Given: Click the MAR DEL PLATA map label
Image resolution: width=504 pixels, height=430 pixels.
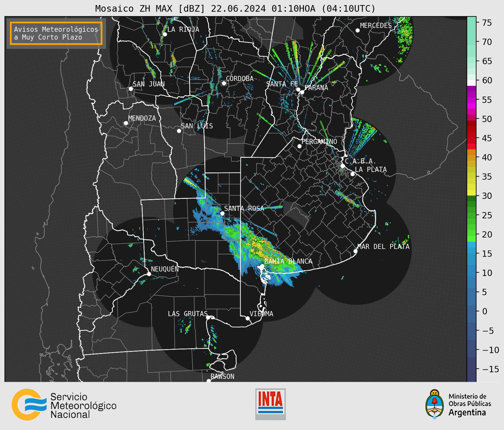Looking at the screenshot, I should 383,247.
